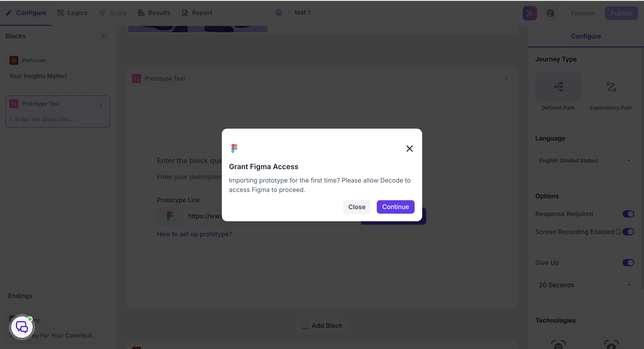Turn off the Give Up toggle
The height and width of the screenshot is (349, 644).
point(628,263)
